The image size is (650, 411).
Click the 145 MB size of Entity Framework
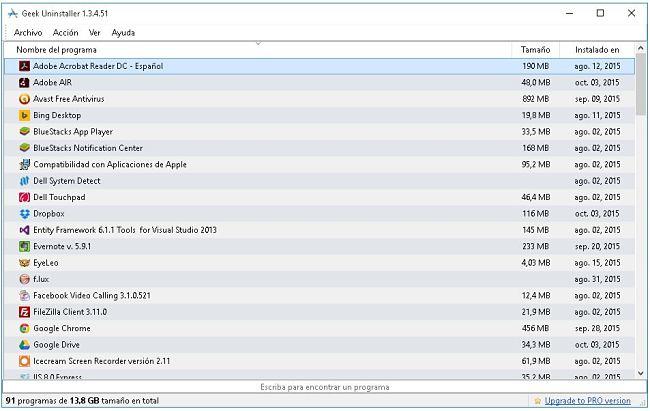[536, 230]
